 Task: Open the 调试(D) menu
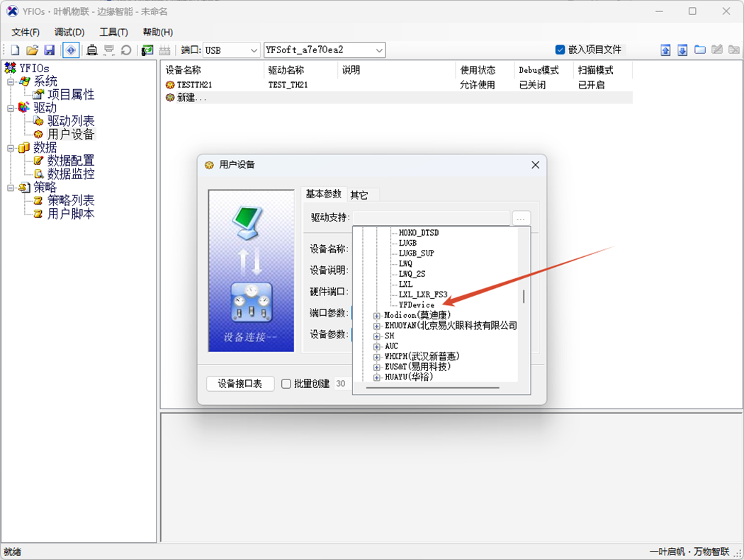[69, 33]
